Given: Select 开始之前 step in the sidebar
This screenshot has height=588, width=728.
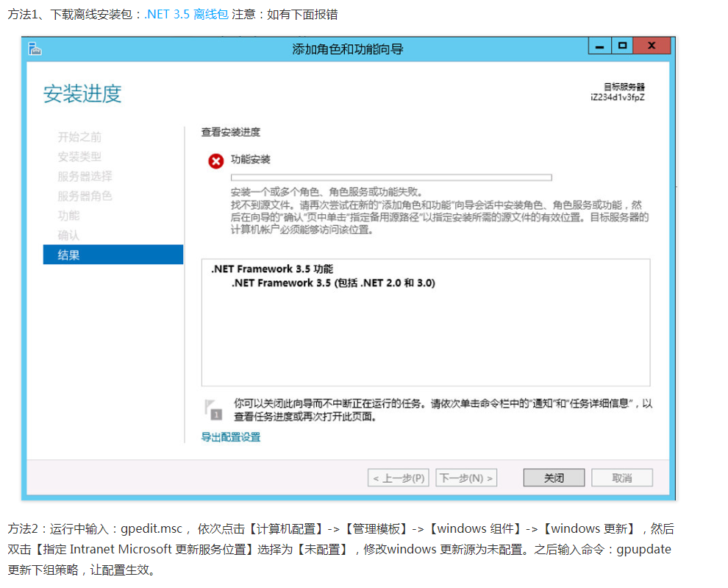Looking at the screenshot, I should coord(79,137).
